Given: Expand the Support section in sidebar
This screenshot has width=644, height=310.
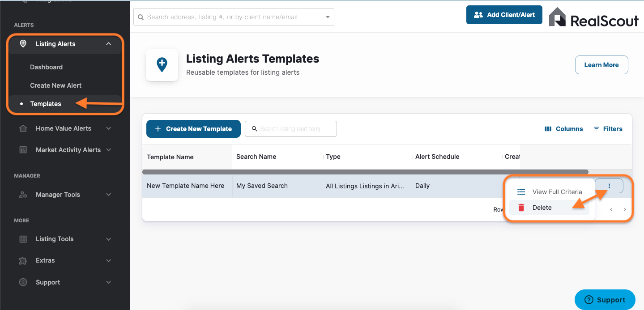Looking at the screenshot, I should pyautogui.click(x=108, y=282).
